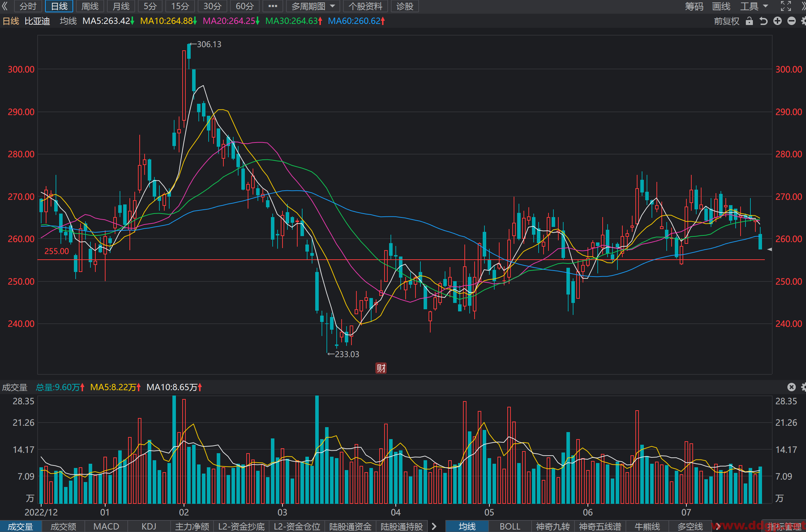Click the 总量:9.60万 volume value
806x532 pixels.
coord(60,387)
